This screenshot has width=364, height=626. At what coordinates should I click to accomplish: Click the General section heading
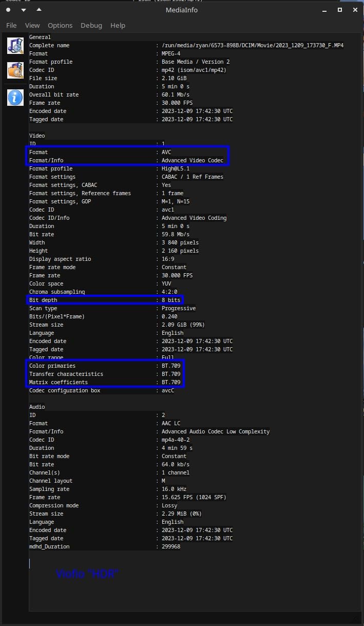(x=40, y=37)
